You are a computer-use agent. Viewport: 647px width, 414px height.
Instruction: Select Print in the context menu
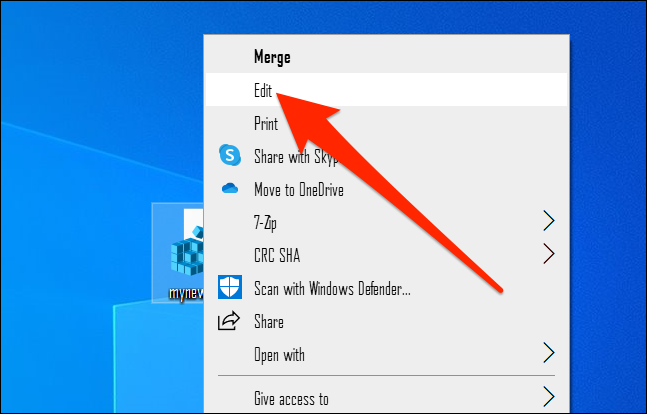[x=387, y=123]
